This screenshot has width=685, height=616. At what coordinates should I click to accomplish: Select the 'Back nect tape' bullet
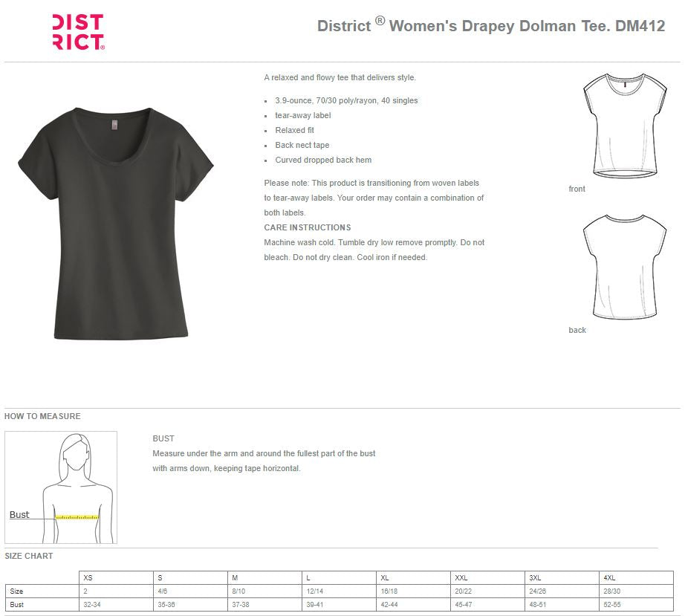pyautogui.click(x=302, y=145)
